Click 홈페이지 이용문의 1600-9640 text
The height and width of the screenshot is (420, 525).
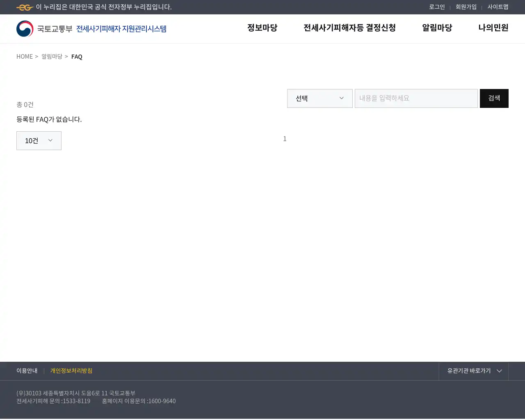click(139, 401)
